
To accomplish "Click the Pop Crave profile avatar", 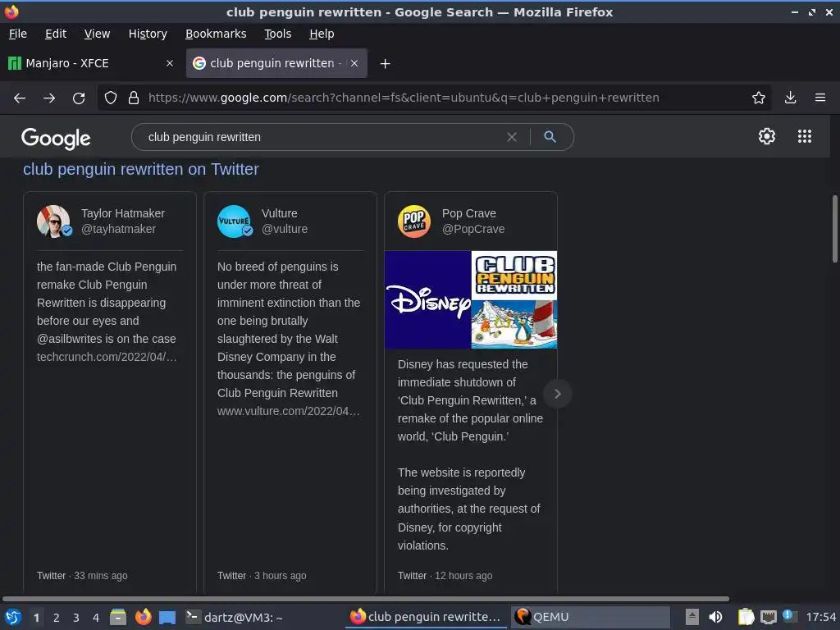I will tap(414, 221).
